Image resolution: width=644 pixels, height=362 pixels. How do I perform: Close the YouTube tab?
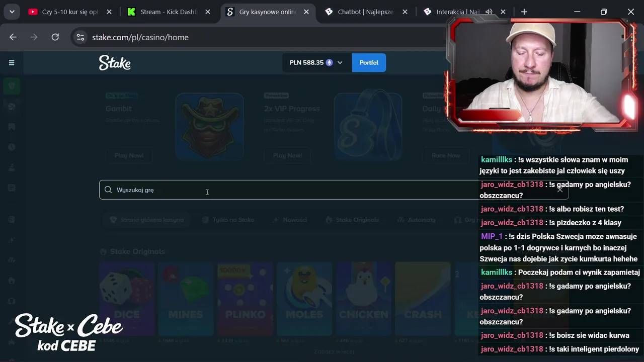point(109,12)
